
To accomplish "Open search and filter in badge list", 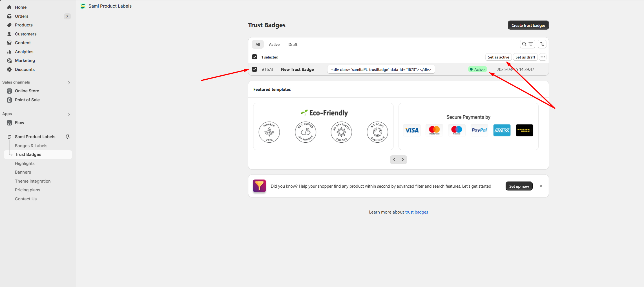I will click(x=527, y=44).
